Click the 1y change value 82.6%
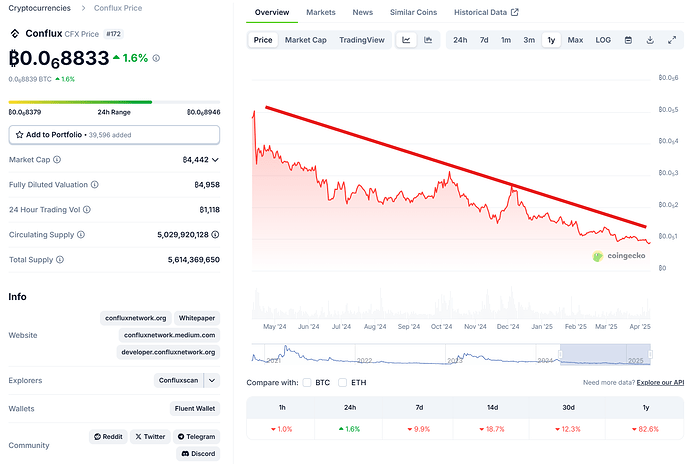Viewport: 690px width, 464px height. [x=645, y=429]
